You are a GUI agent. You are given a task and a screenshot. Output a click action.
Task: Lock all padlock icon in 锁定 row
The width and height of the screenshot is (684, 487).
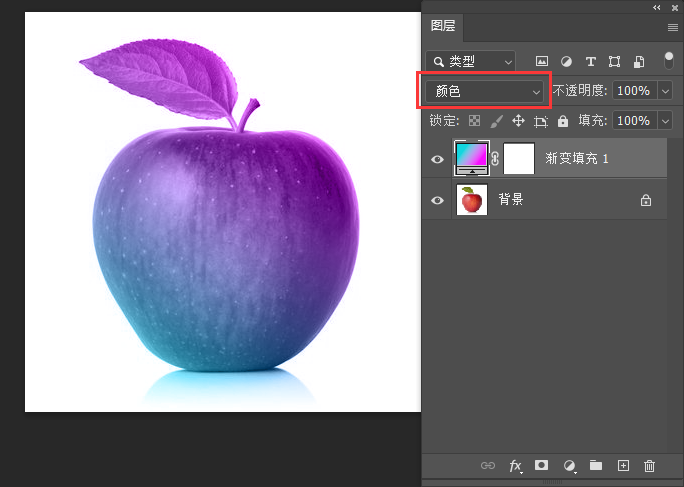pos(563,121)
